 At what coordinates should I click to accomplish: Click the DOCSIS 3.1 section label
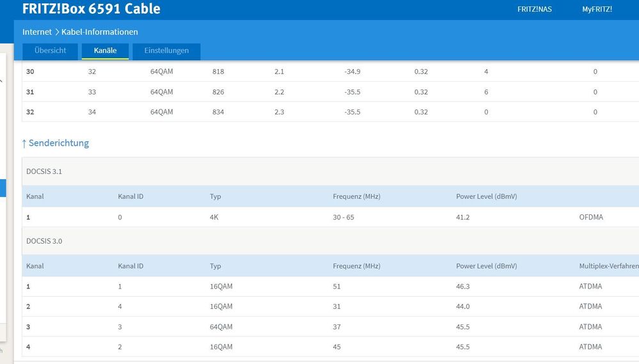pyautogui.click(x=44, y=172)
